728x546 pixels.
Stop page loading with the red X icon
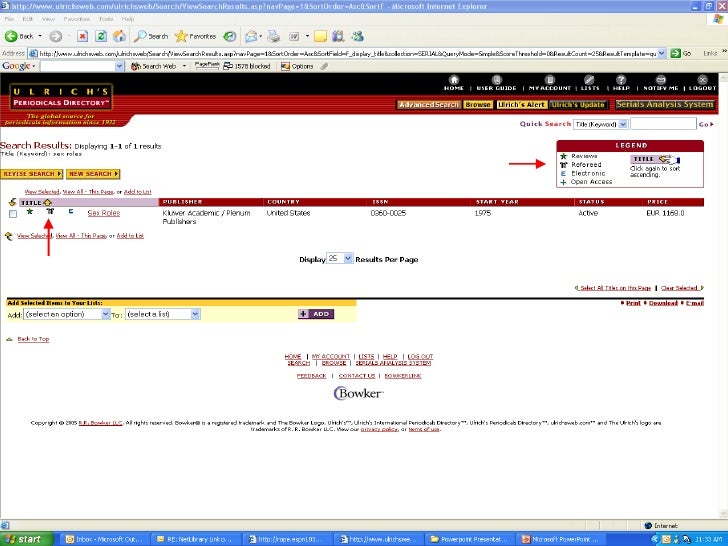click(83, 36)
